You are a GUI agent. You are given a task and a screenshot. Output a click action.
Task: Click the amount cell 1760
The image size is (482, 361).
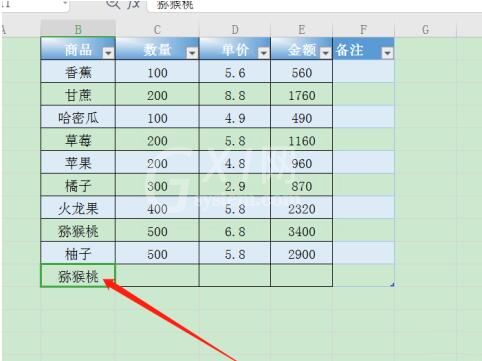(x=302, y=95)
